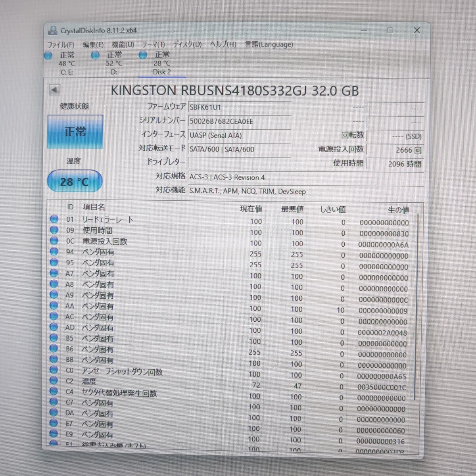Screen dimensions: 476x476
Task: Click the 28 °C temperature button
Action: point(75,182)
